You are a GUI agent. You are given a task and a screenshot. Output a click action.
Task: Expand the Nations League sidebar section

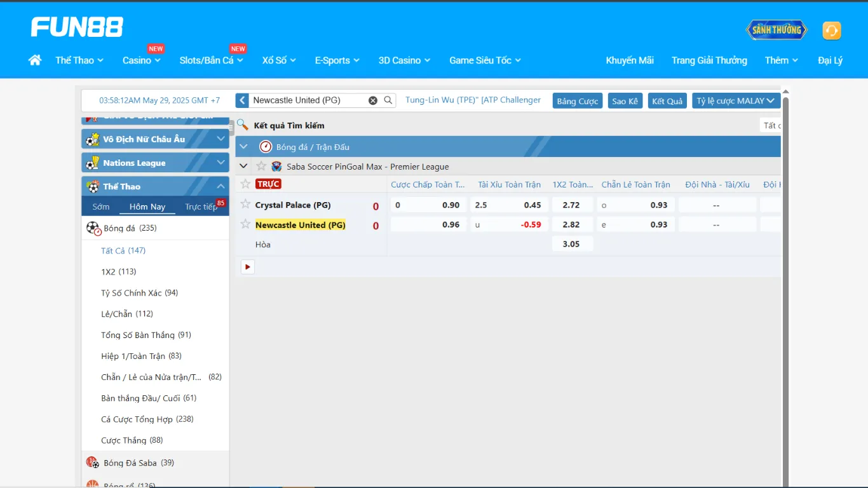point(220,163)
